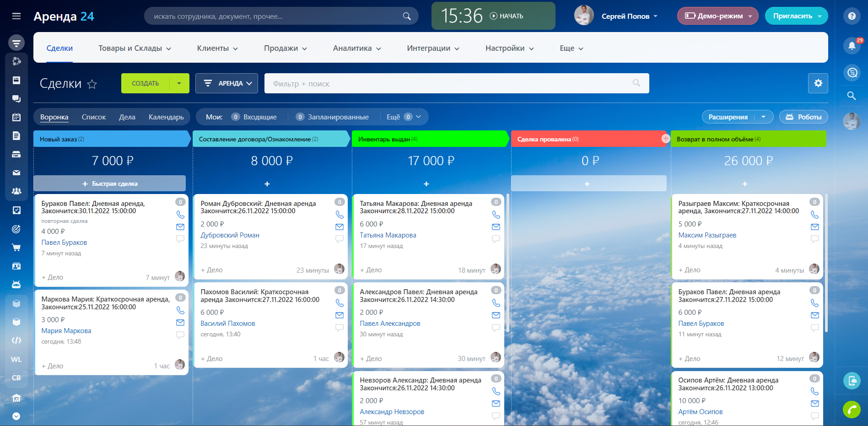Screen dimensions: 868x426
Task: Click the Быстрая сделка button
Action: (x=110, y=183)
